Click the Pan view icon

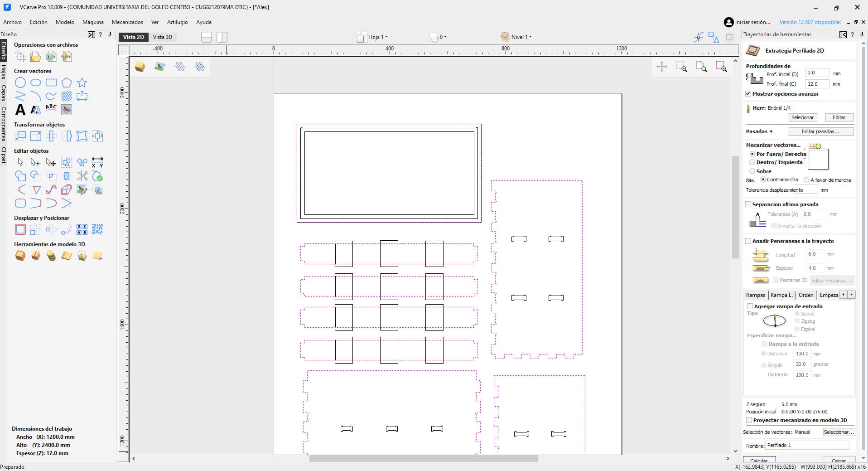click(662, 68)
